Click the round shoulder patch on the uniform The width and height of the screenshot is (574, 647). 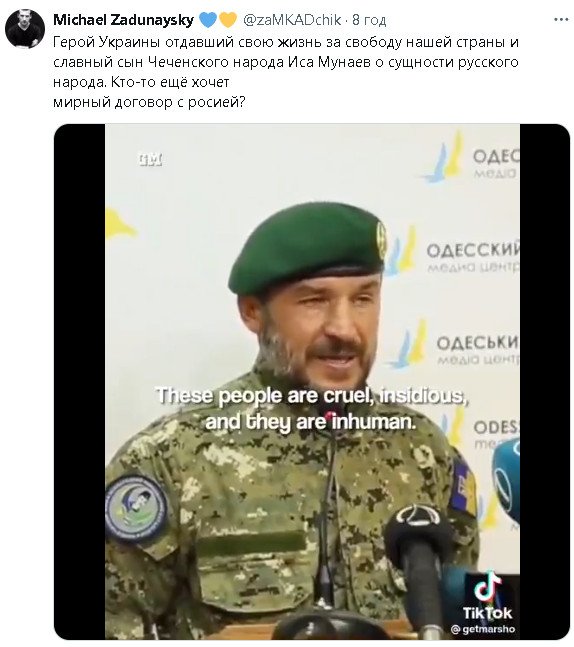137,508
